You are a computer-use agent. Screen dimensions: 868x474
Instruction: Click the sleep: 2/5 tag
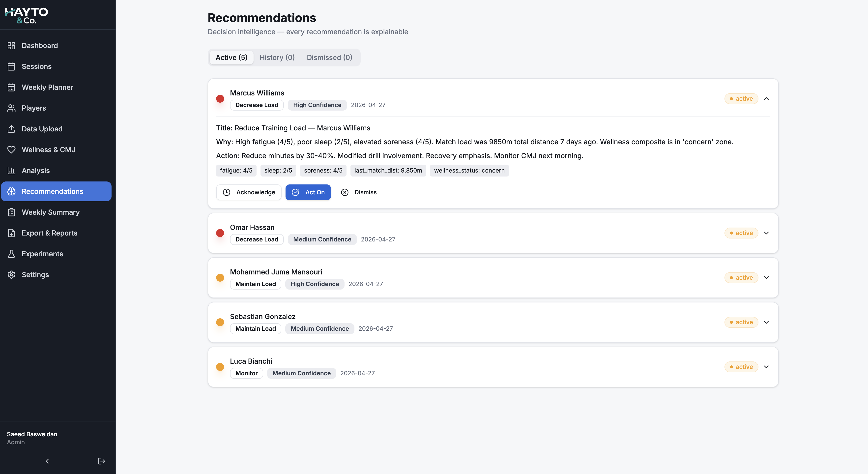(x=278, y=171)
